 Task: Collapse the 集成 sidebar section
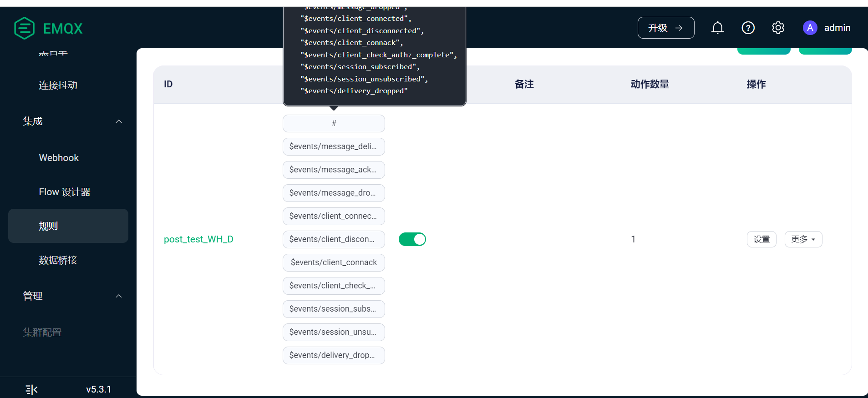click(119, 121)
